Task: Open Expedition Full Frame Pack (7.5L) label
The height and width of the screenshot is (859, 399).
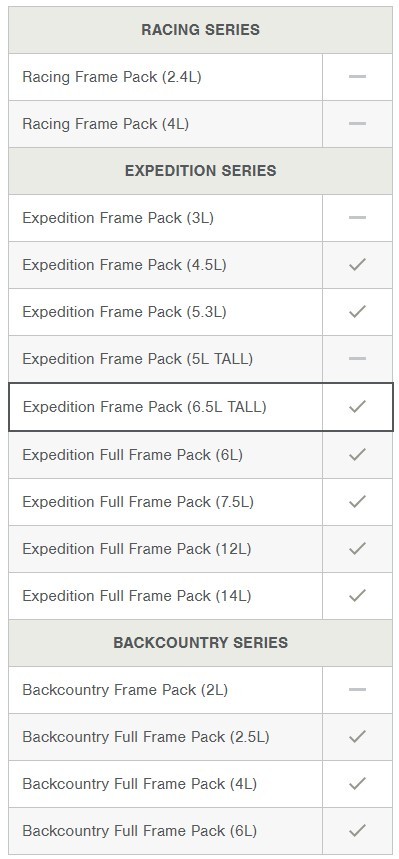Action: click(x=138, y=502)
